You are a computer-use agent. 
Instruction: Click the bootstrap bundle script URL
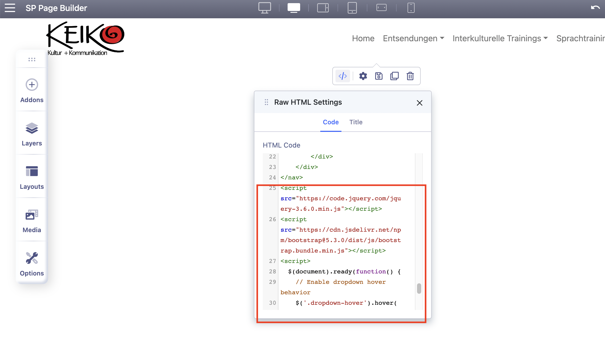point(341,240)
